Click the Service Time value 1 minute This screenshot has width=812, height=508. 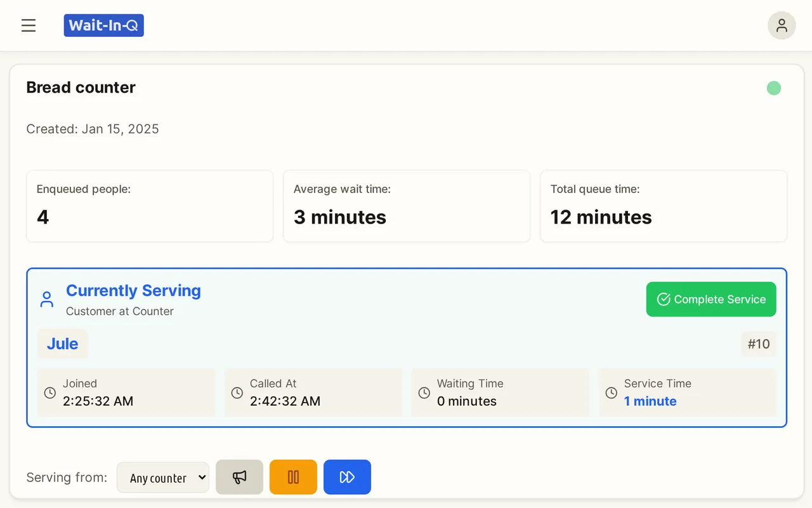click(x=650, y=401)
